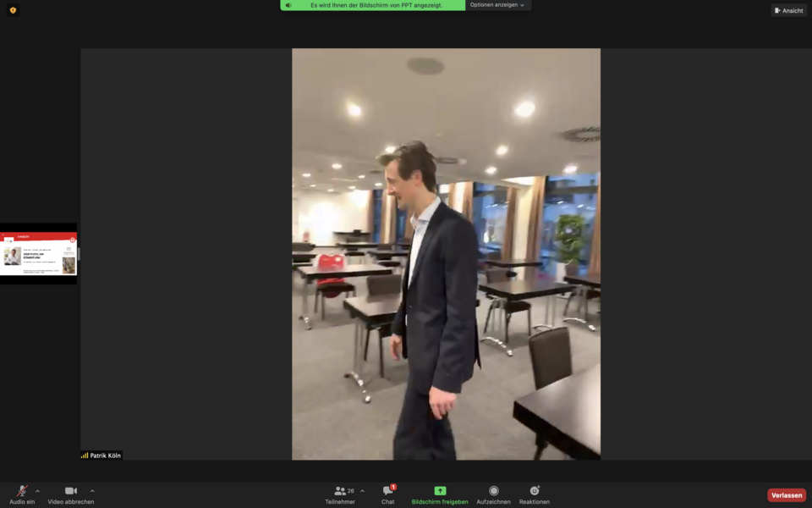Open the Teilnehmer participants panel
This screenshot has width=812, height=508.
click(x=340, y=494)
